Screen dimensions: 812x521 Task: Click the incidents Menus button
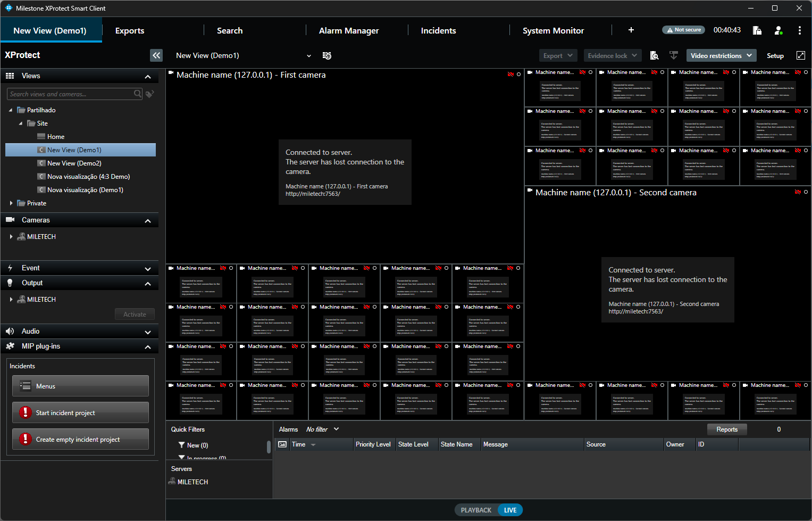(x=80, y=386)
